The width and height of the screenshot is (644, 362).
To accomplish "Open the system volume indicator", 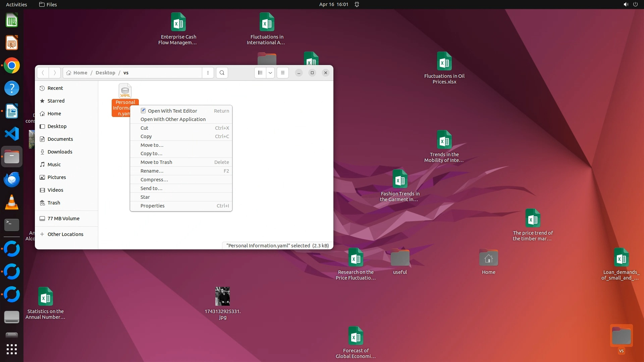I will (626, 4).
